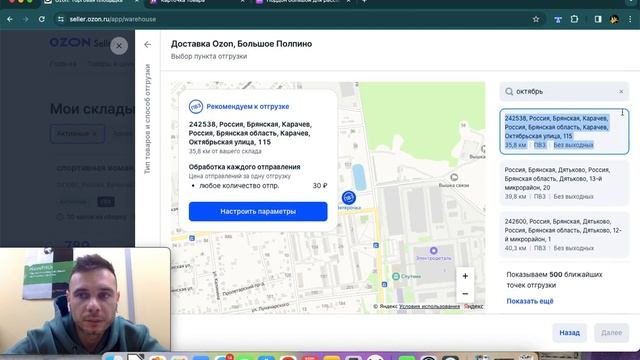Click vertical label "Тип товаров и способ отгрузки"
The image size is (640, 360).
[x=148, y=119]
